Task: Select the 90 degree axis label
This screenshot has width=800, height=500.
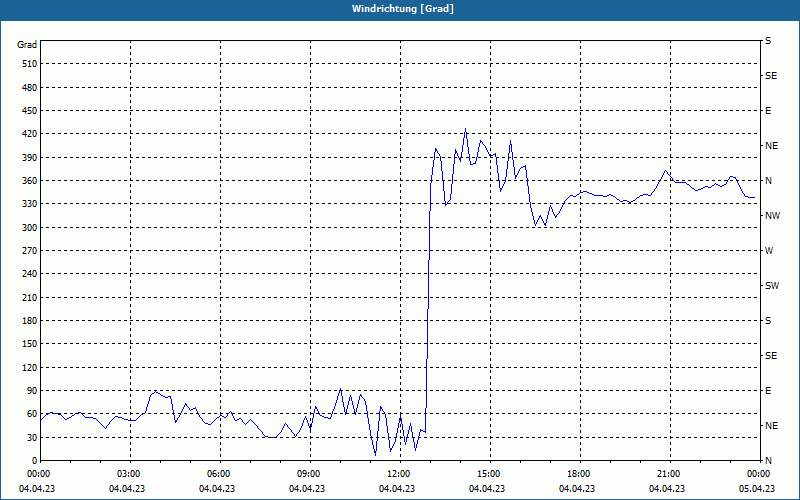Action: 32,391
